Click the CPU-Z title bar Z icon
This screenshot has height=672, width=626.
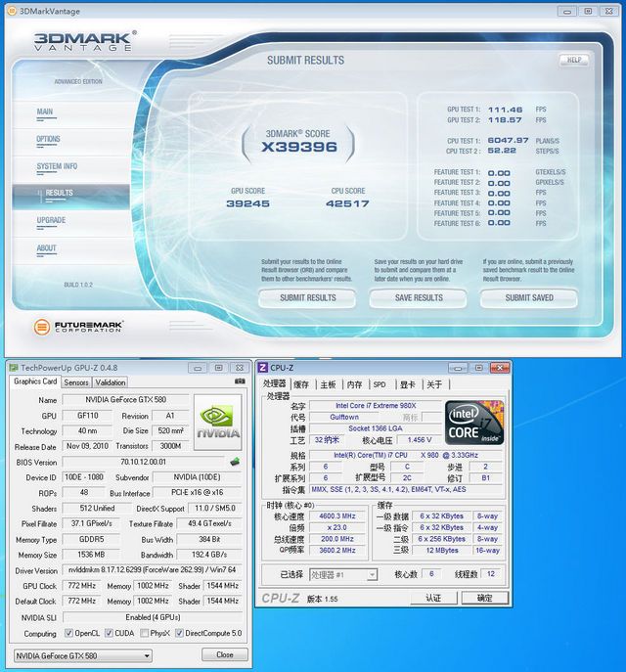pos(263,367)
